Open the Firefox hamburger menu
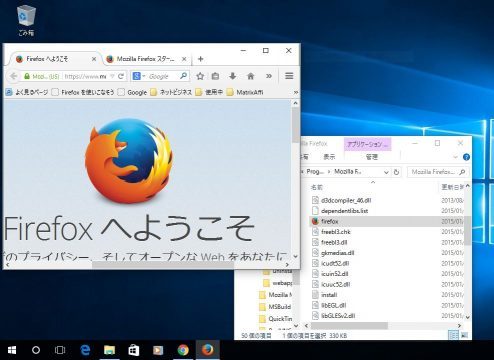The height and width of the screenshot is (360, 494). point(289,76)
